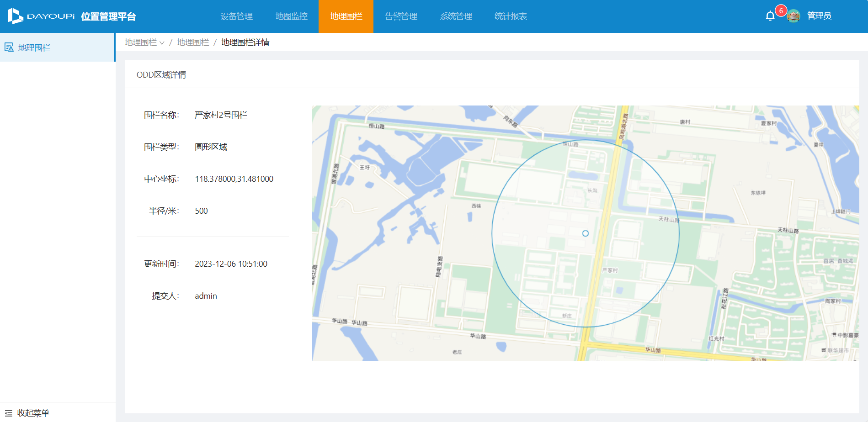Open the 管理员 user menu
868x422 pixels.
pos(819,16)
